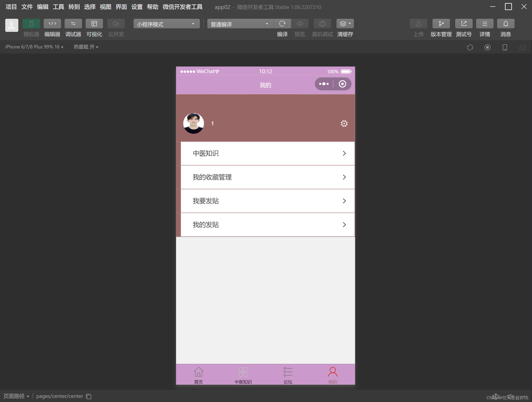Open the 编译 (compile) refresh icon
532x402 pixels.
pyautogui.click(x=282, y=24)
